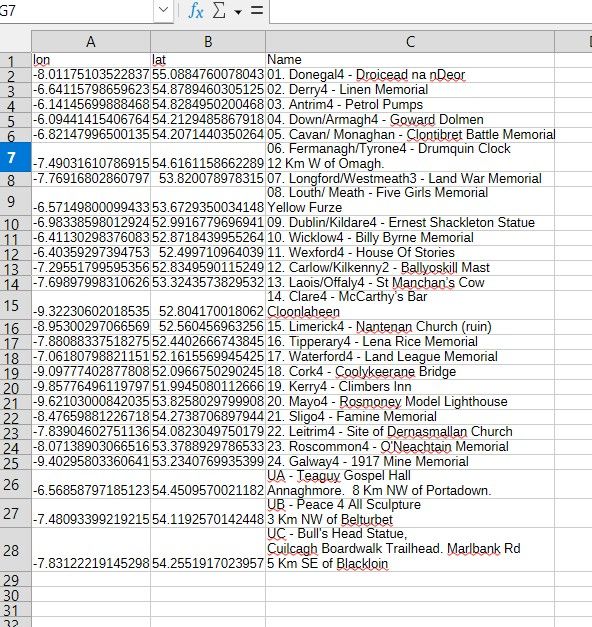
Task: Click the Formula equals sign icon
Action: [256, 10]
